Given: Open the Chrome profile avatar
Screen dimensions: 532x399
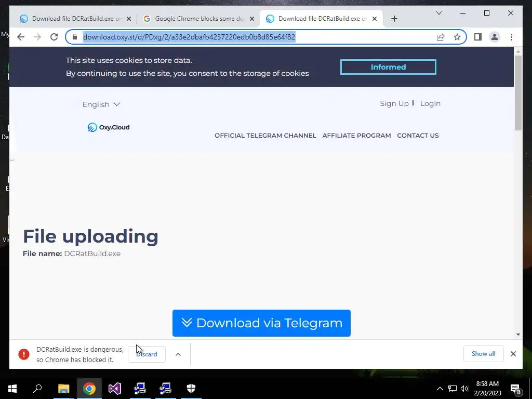Looking at the screenshot, I should [x=495, y=37].
